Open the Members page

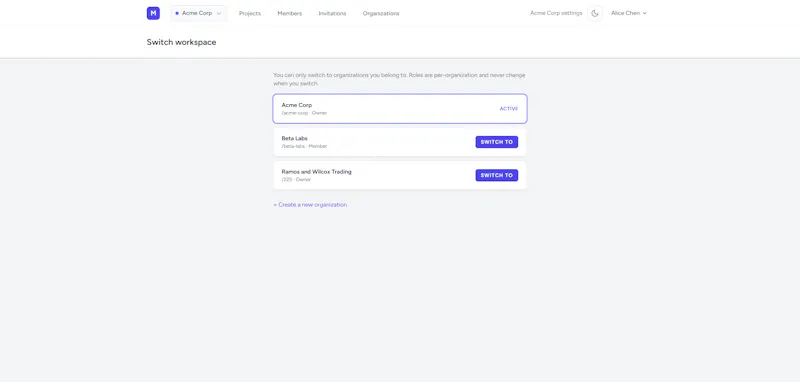[289, 13]
